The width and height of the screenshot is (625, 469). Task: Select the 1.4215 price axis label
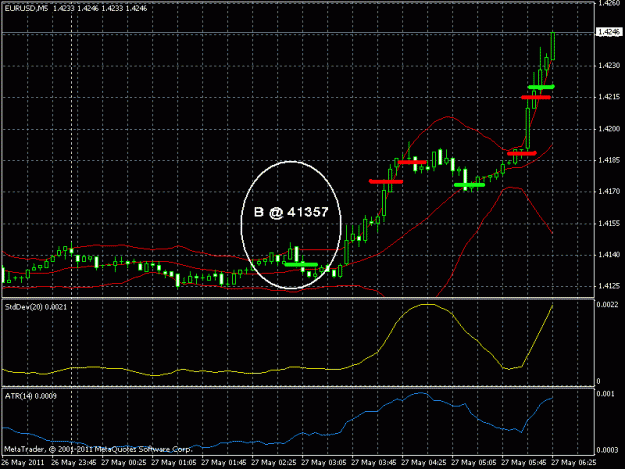pyautogui.click(x=609, y=97)
